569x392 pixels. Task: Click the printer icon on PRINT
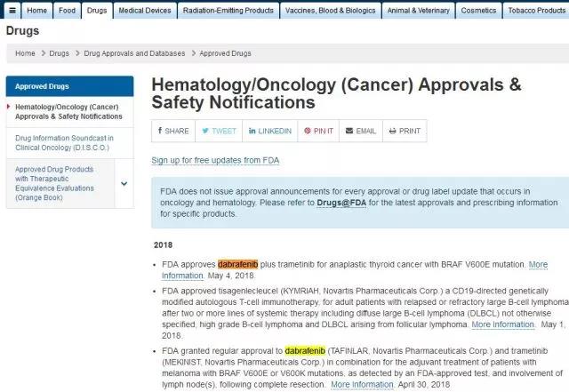(x=392, y=131)
